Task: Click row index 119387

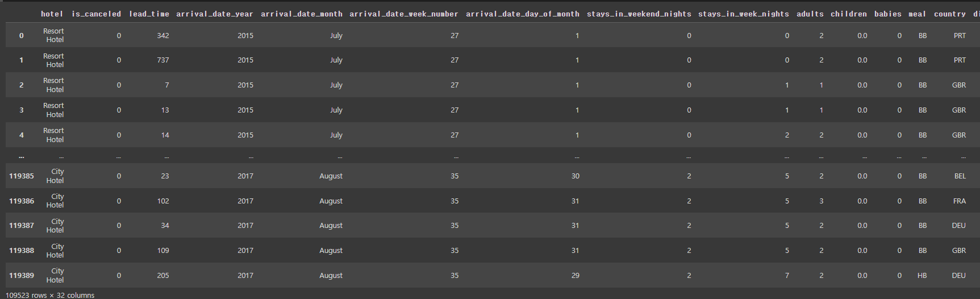Action: click(22, 225)
